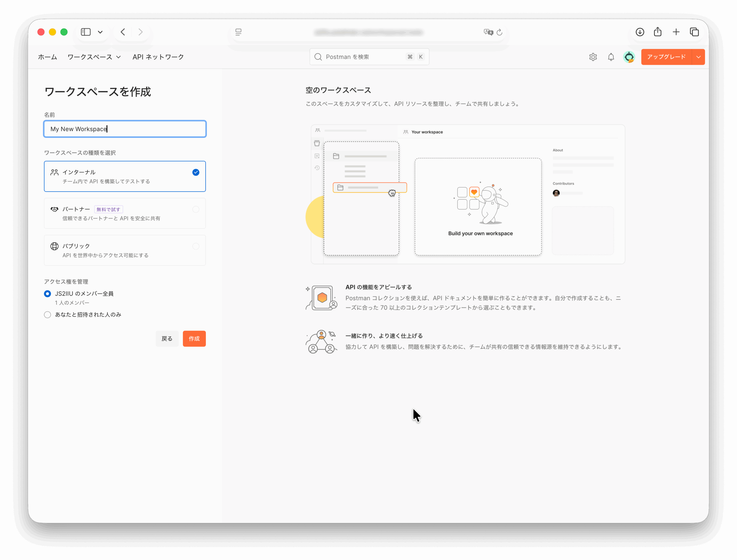Expand the ワークスペース dropdown menu

point(94,57)
